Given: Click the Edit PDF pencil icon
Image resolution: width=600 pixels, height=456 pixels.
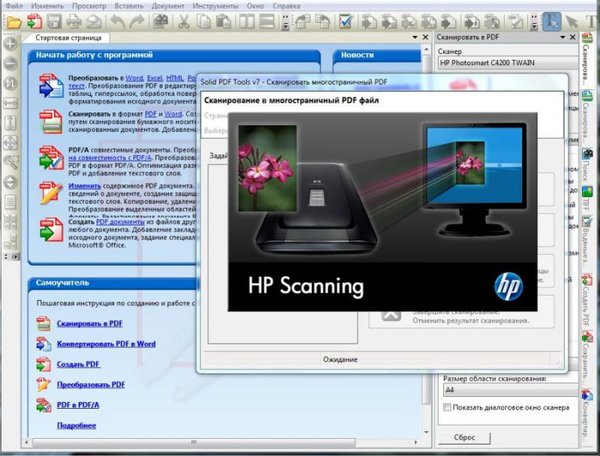Looking at the screenshot, I should point(51,193).
